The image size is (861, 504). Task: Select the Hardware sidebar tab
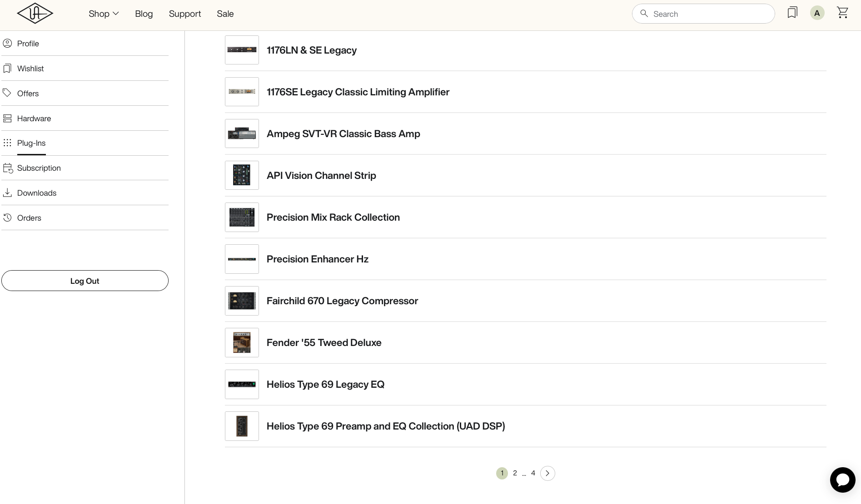click(34, 119)
